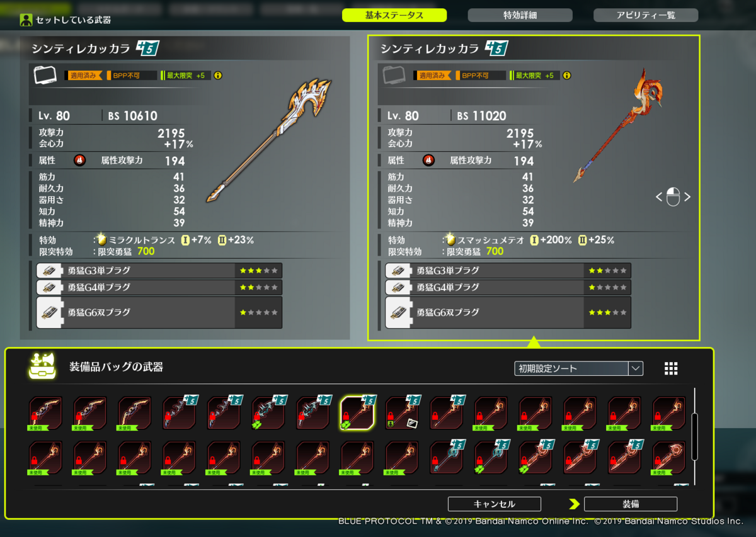Click the キャンセル button
Screen dimensions: 756x537
coord(495,504)
